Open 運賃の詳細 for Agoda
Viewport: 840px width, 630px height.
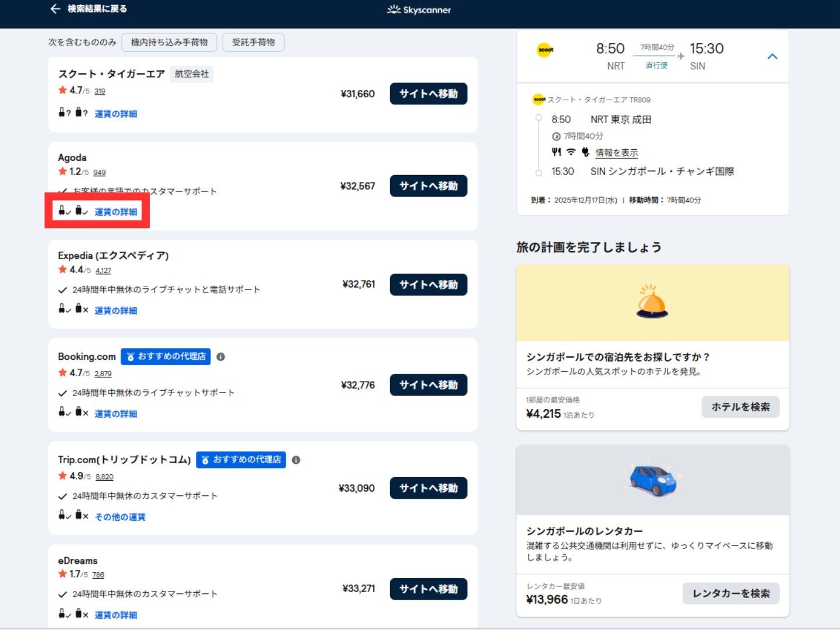115,212
